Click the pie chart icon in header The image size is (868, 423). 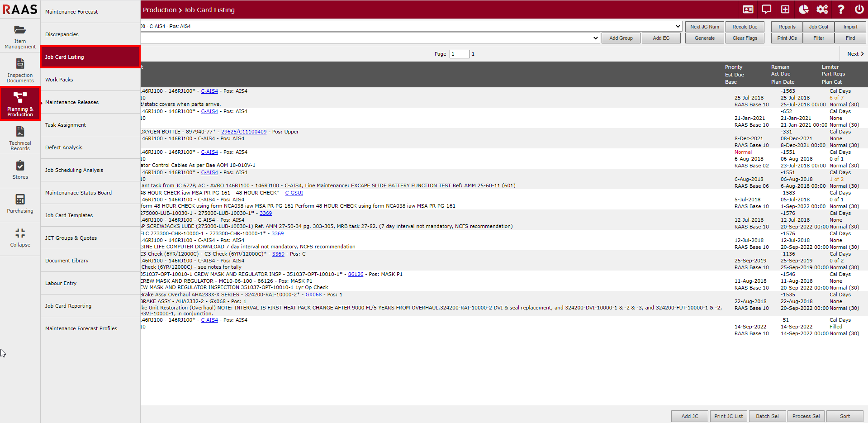pyautogui.click(x=804, y=10)
